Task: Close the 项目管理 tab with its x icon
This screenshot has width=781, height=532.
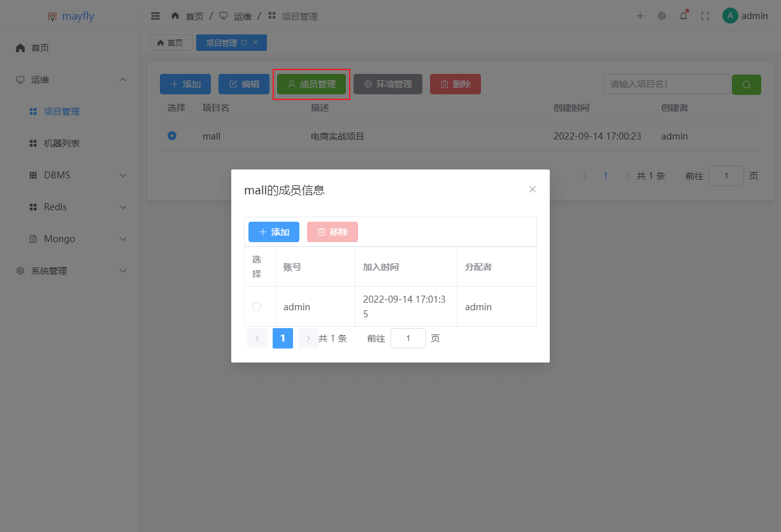Action: [x=255, y=43]
